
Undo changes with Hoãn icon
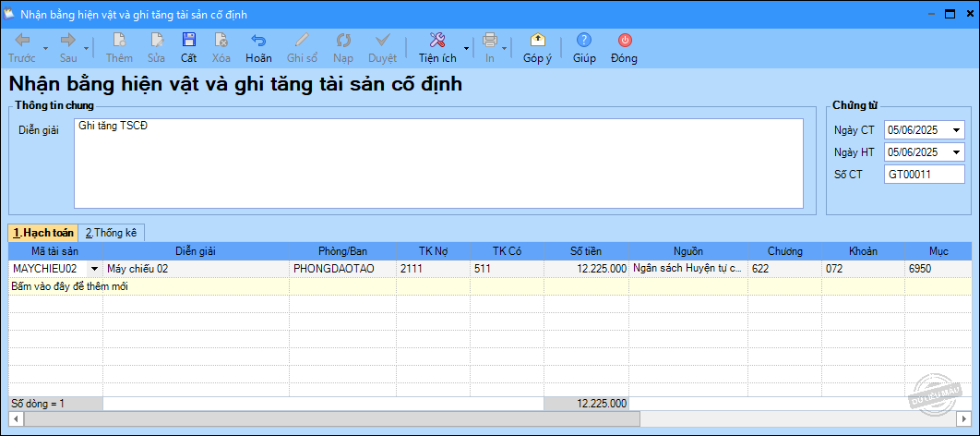[258, 41]
